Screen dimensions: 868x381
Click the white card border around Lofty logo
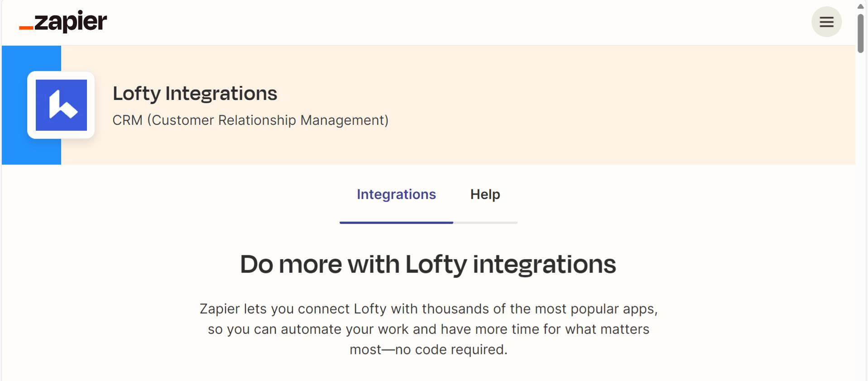(31, 105)
